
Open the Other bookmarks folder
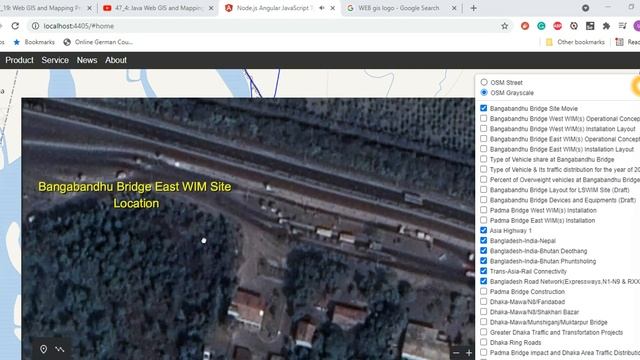click(x=575, y=42)
